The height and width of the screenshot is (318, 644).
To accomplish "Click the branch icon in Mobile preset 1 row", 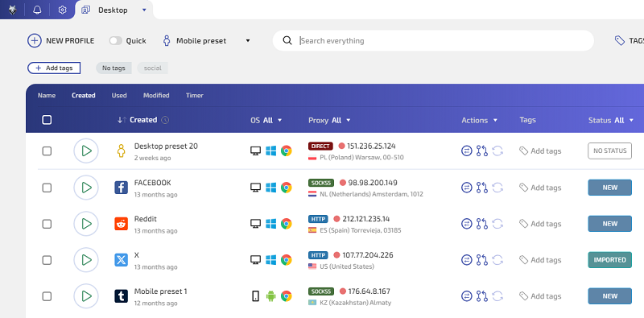I will tap(481, 296).
